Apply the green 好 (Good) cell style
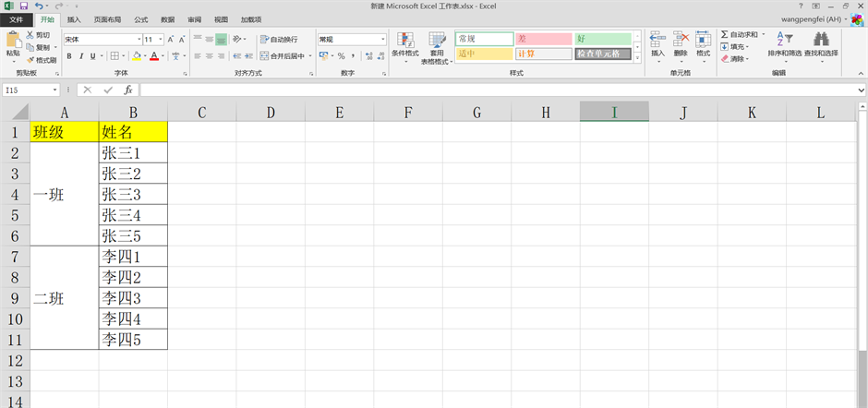 pyautogui.click(x=603, y=39)
